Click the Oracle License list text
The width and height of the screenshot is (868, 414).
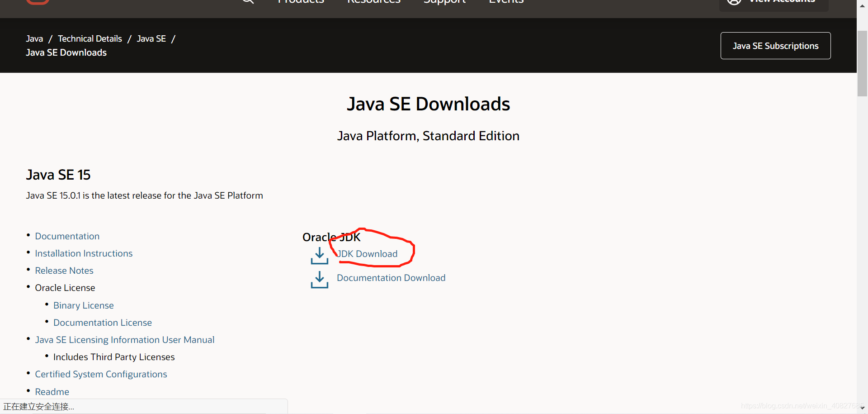pos(65,288)
